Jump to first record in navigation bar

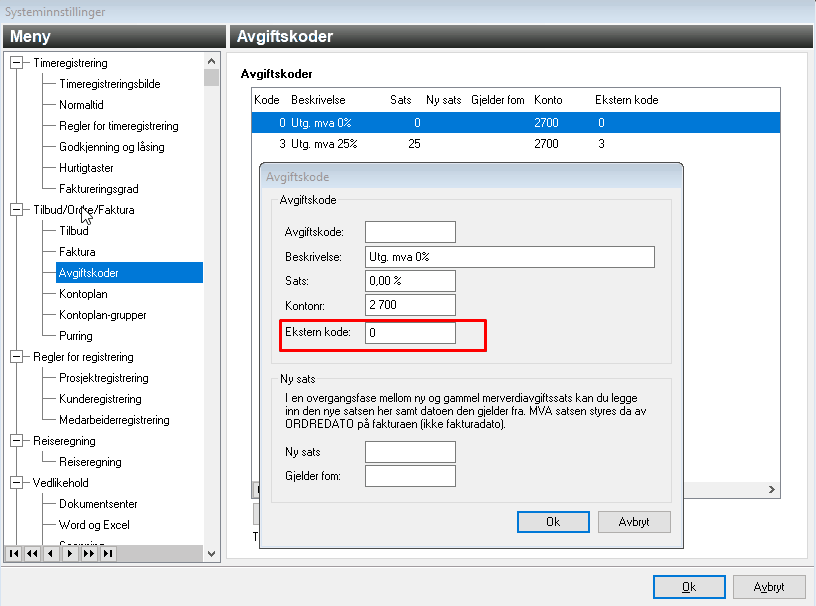click(14, 553)
